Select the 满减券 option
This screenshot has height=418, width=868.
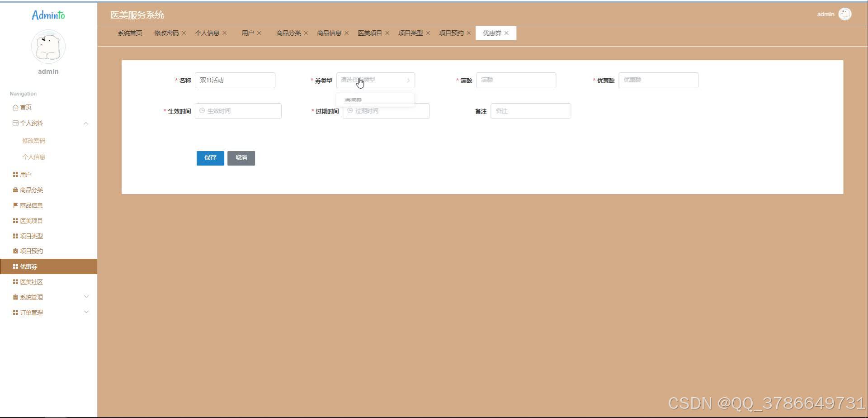375,100
